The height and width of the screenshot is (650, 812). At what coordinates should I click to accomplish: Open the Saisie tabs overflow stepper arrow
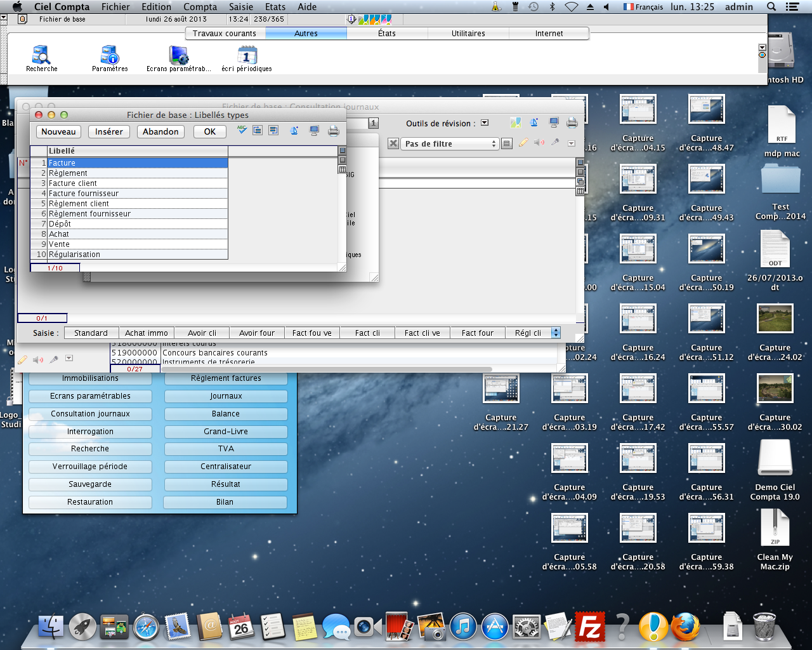click(556, 333)
